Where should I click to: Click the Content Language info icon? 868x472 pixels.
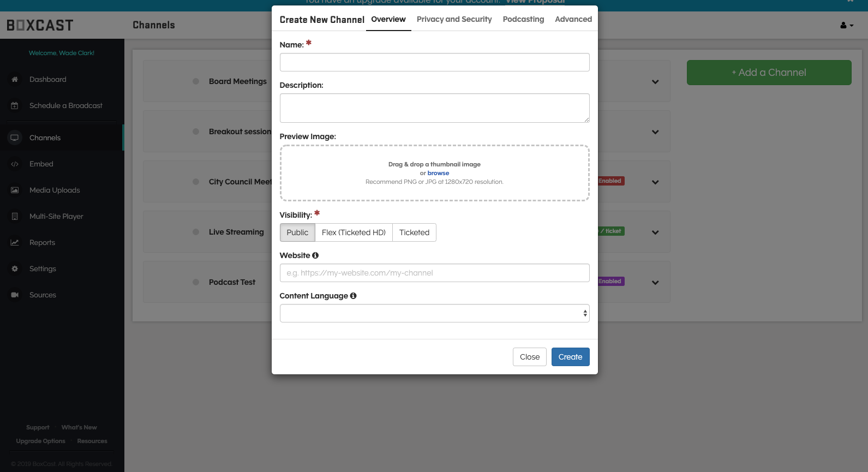(353, 296)
